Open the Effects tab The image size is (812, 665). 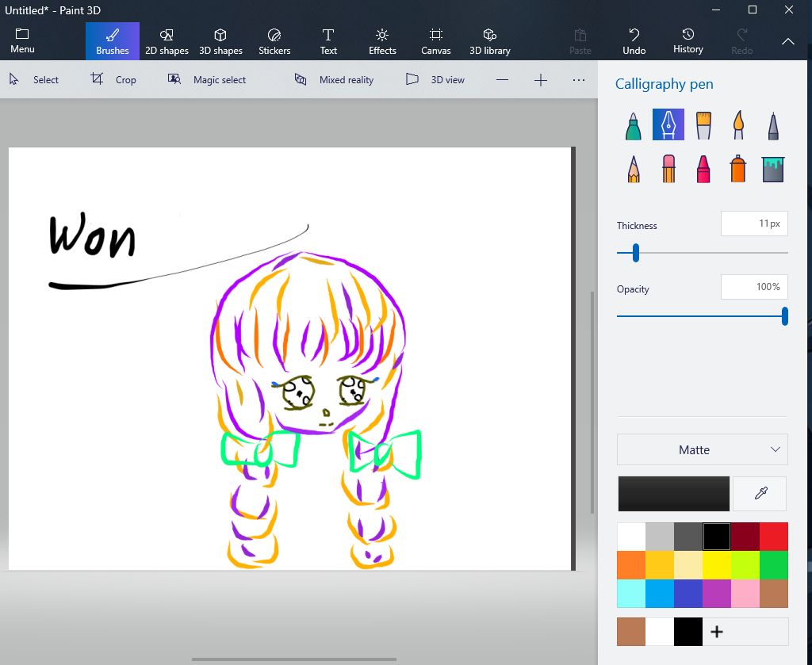click(382, 41)
